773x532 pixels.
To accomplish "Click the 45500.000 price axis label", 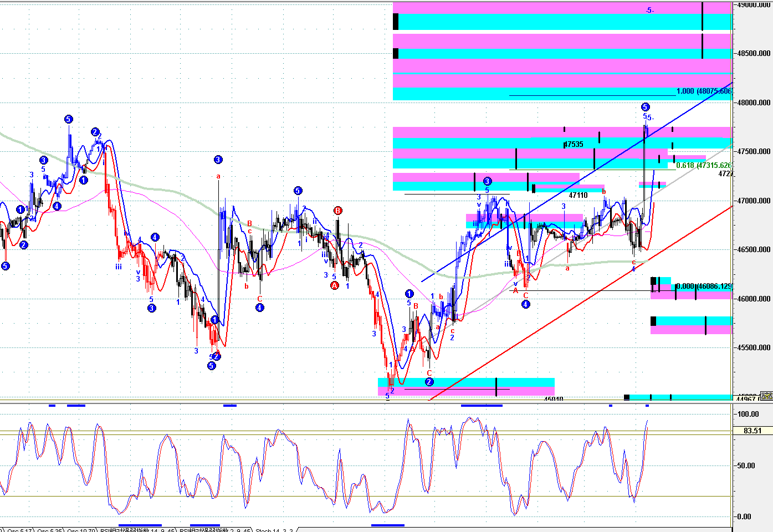I will point(754,348).
